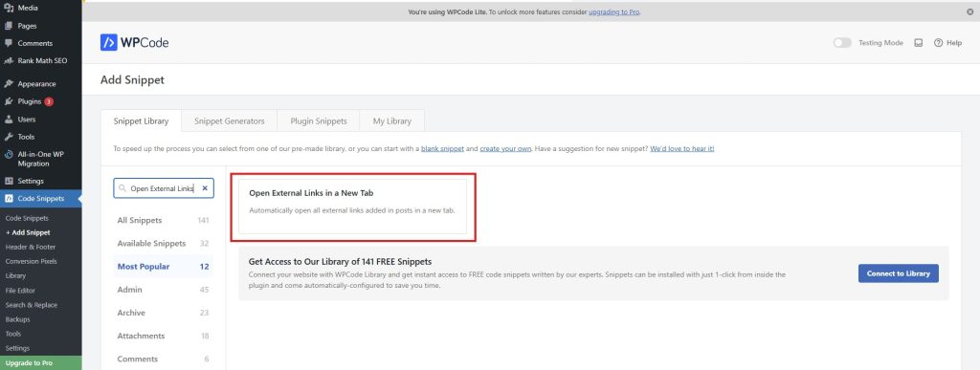The image size is (980, 370).
Task: Switch to Snippet Generators tab
Action: pos(230,121)
